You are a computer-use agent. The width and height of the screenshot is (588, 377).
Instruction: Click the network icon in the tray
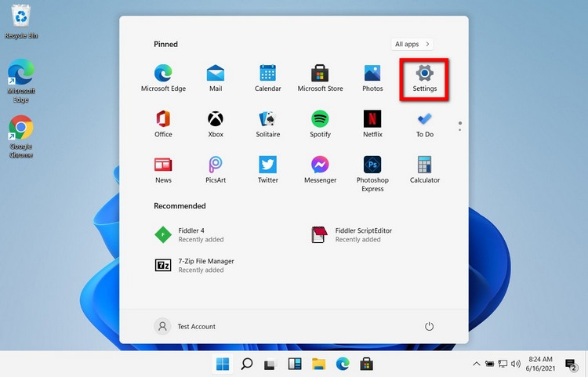pyautogui.click(x=503, y=364)
